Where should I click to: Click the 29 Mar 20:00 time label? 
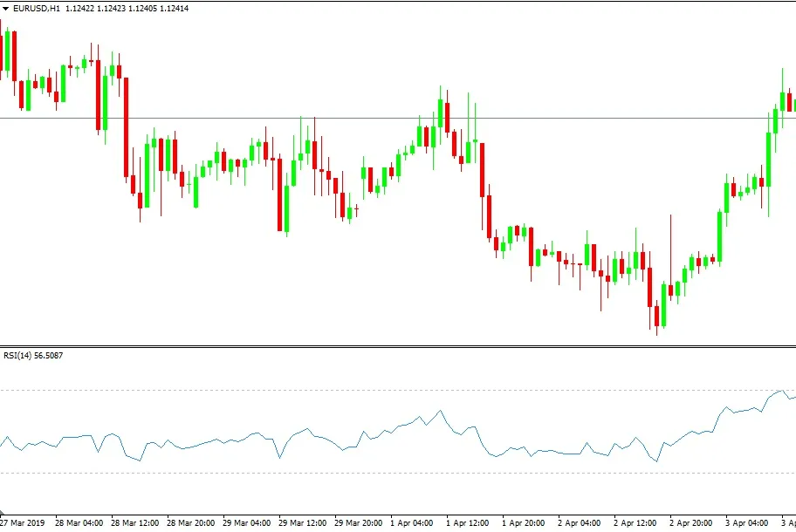[x=359, y=523]
